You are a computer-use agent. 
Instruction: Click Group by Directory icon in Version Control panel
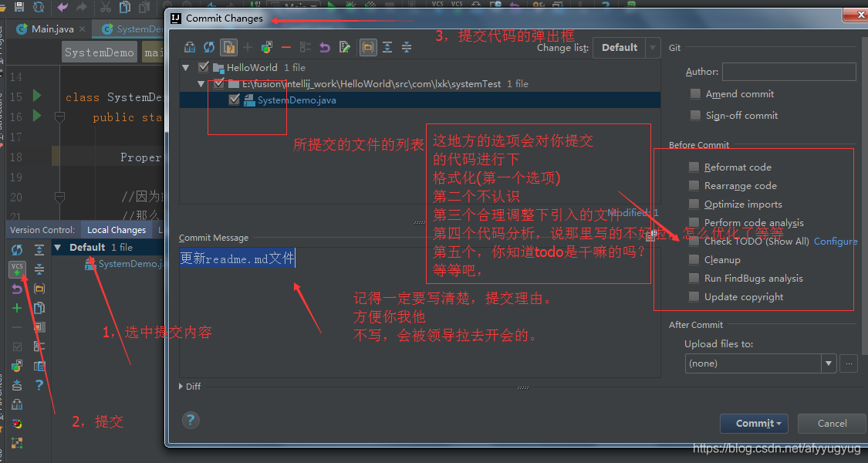[x=39, y=289]
